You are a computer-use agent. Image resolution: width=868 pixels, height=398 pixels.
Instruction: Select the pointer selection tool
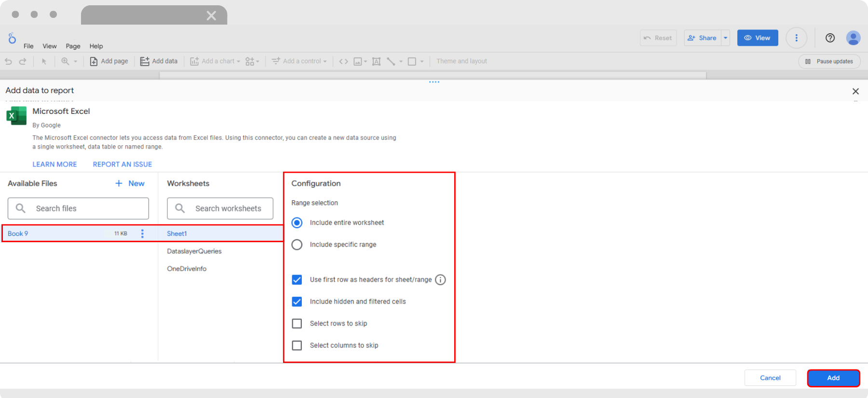click(x=44, y=61)
